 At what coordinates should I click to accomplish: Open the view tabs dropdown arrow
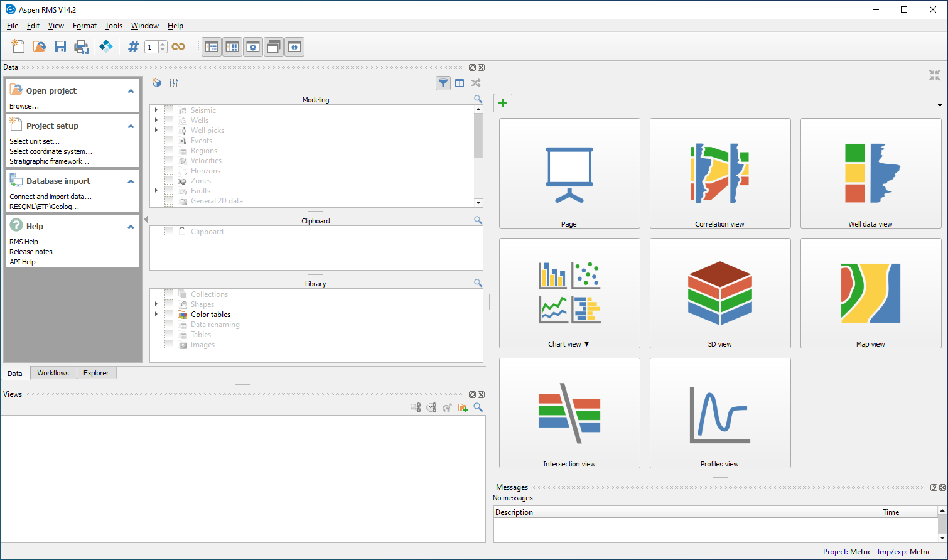pos(940,105)
